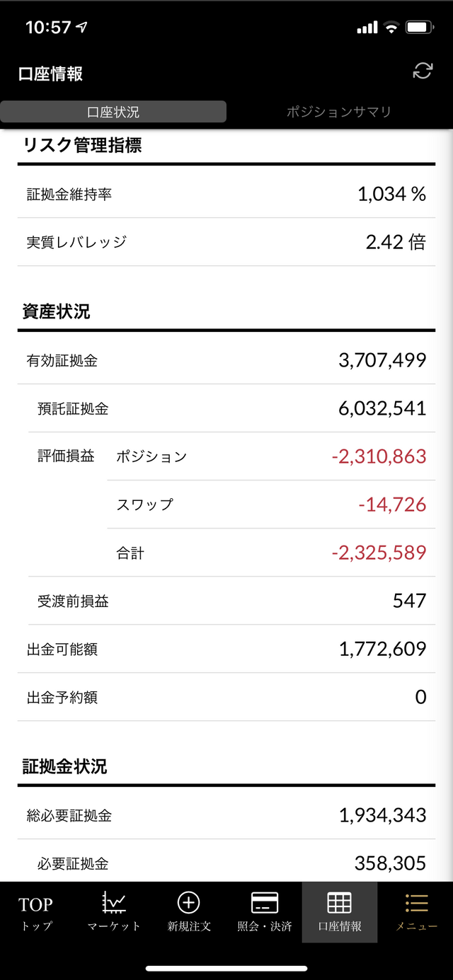Select the 出金可能額 row
The image size is (453, 980).
[226, 649]
